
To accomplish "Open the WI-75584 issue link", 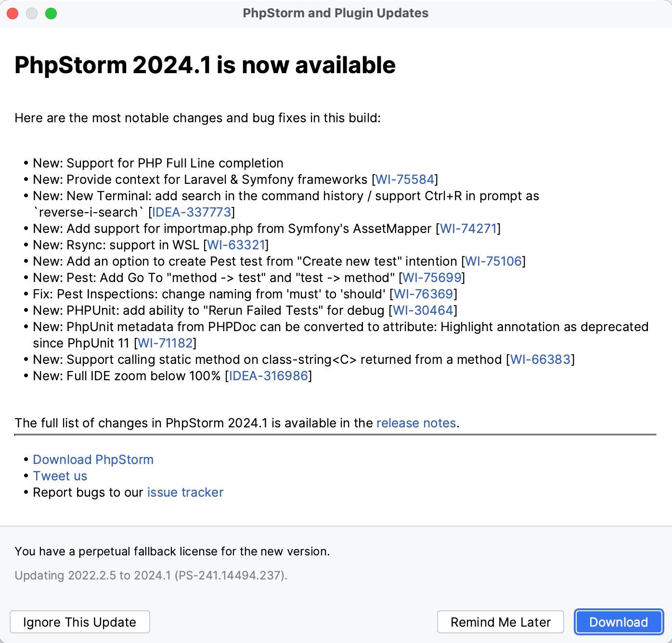I will tap(404, 180).
